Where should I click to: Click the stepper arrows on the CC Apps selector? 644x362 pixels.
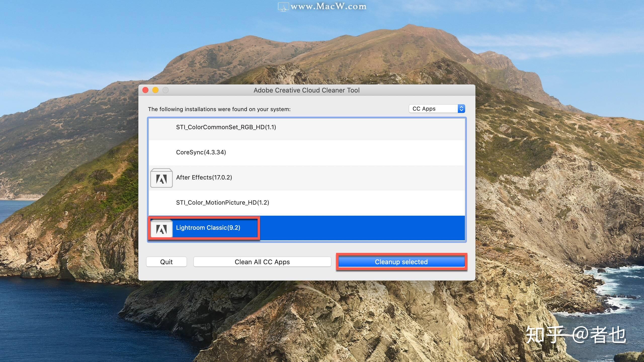pyautogui.click(x=462, y=109)
